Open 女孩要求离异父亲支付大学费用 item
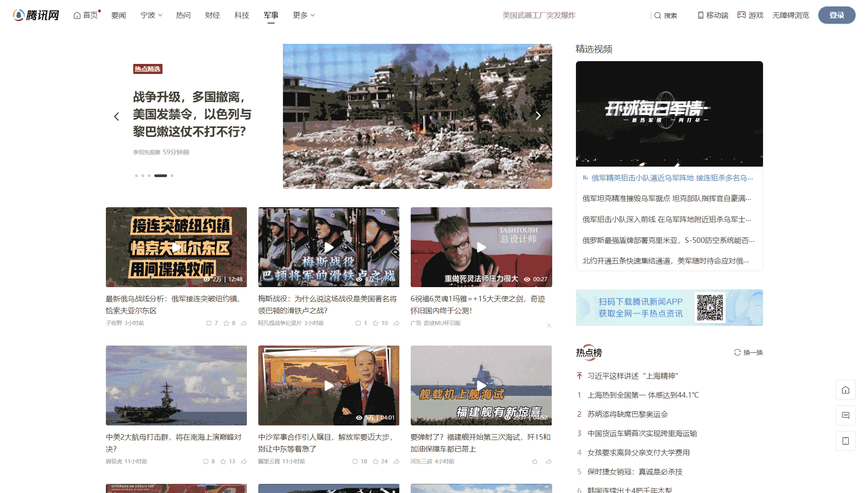This screenshot has width=868, height=493. [639, 452]
